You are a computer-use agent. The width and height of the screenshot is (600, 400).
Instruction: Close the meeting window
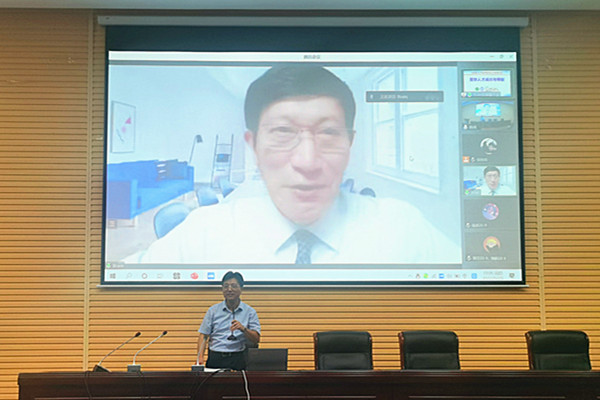[510, 58]
